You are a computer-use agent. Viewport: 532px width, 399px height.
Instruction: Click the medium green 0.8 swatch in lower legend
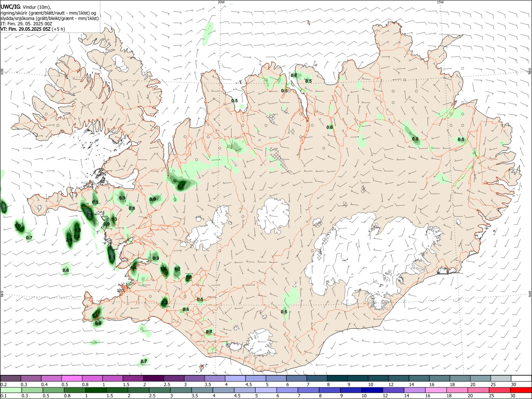click(x=74, y=390)
